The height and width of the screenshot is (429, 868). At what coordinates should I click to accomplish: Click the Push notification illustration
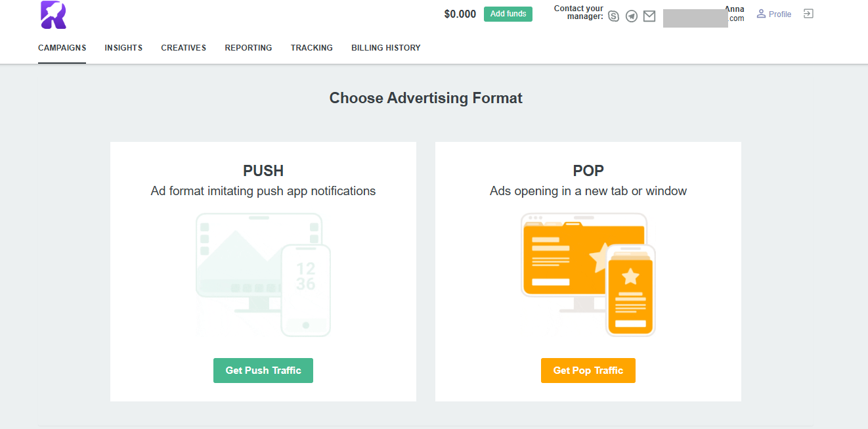pos(263,275)
